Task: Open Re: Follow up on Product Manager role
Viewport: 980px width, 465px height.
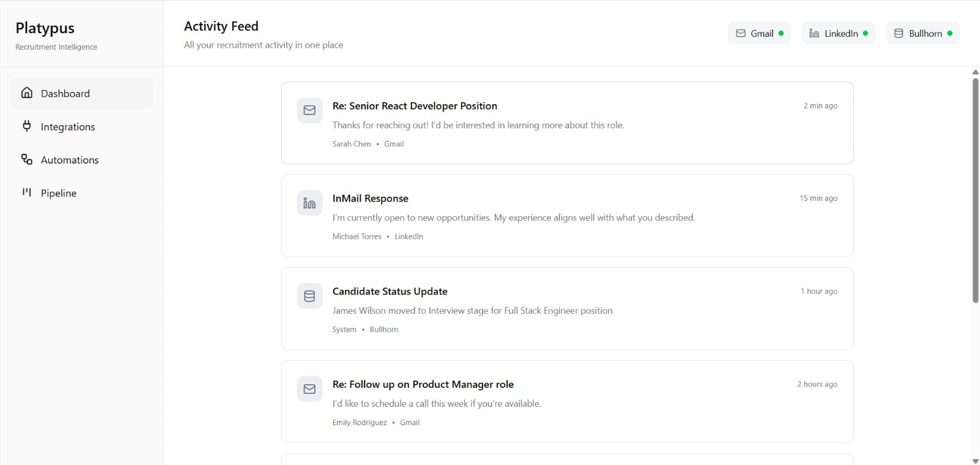Action: coord(423,385)
